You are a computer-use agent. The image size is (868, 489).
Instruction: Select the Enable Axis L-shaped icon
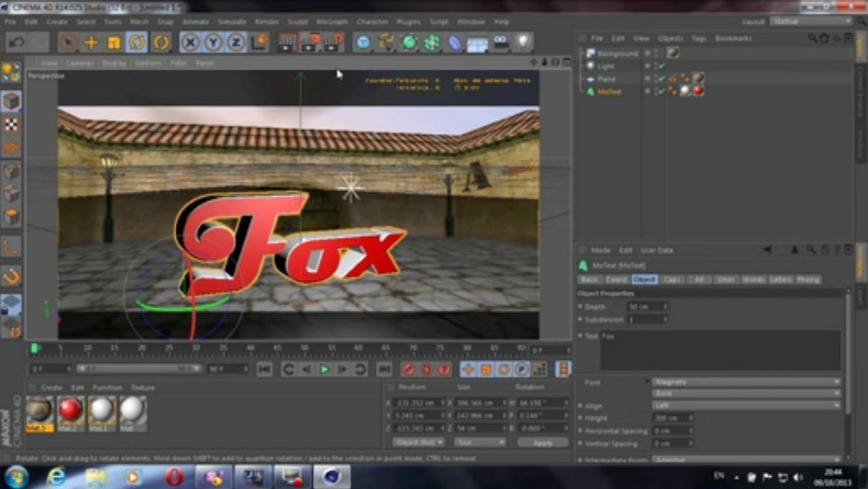(11, 247)
